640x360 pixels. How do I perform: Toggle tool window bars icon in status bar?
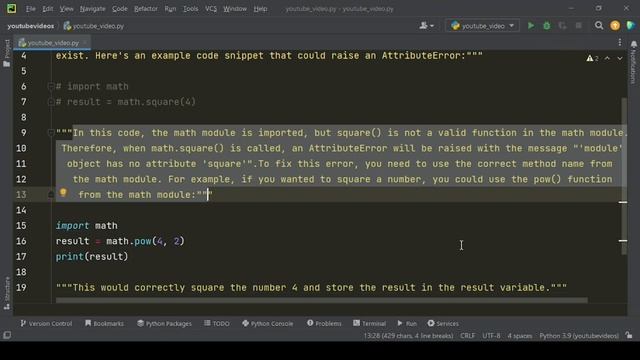coord(7,336)
